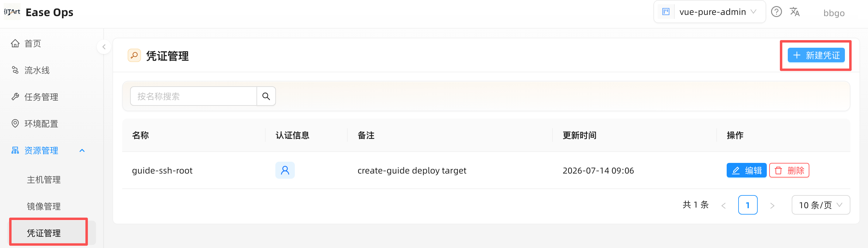Viewport: 868px width, 248px height.
Task: Click pagination page 1 button
Action: [x=748, y=205]
